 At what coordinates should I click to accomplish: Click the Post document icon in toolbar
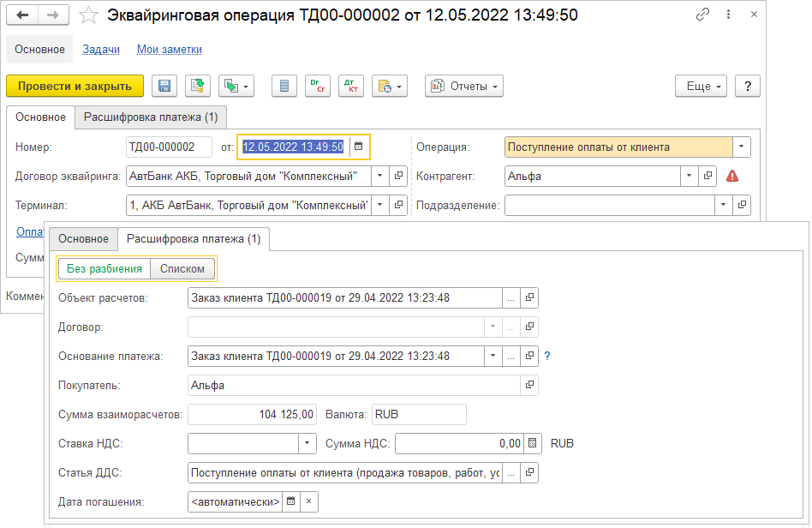(197, 86)
